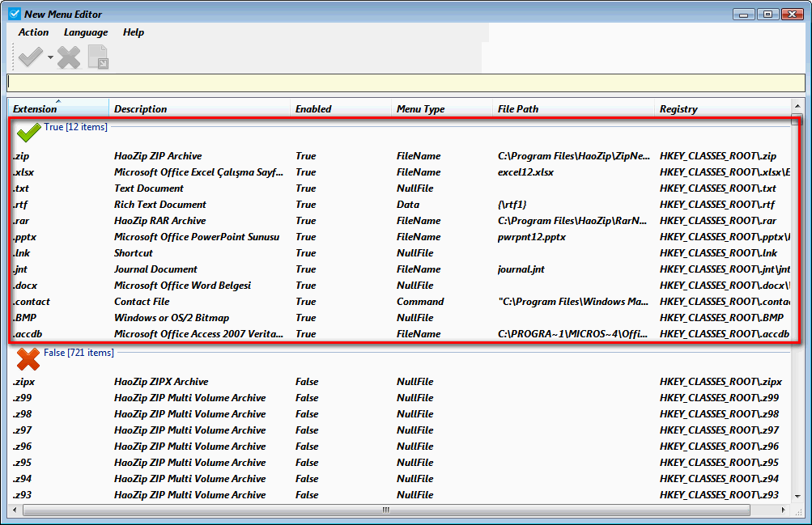Sort by the Extension column header
The height and width of the screenshot is (525, 812).
click(x=58, y=108)
